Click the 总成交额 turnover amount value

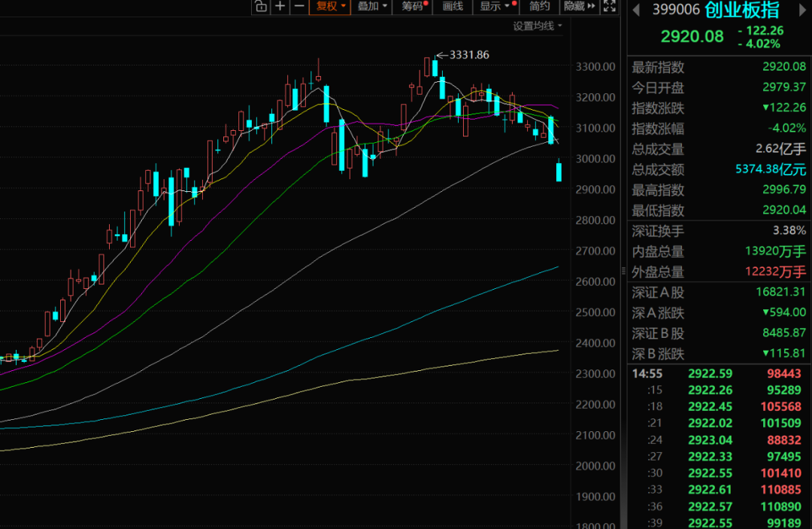[x=771, y=170]
